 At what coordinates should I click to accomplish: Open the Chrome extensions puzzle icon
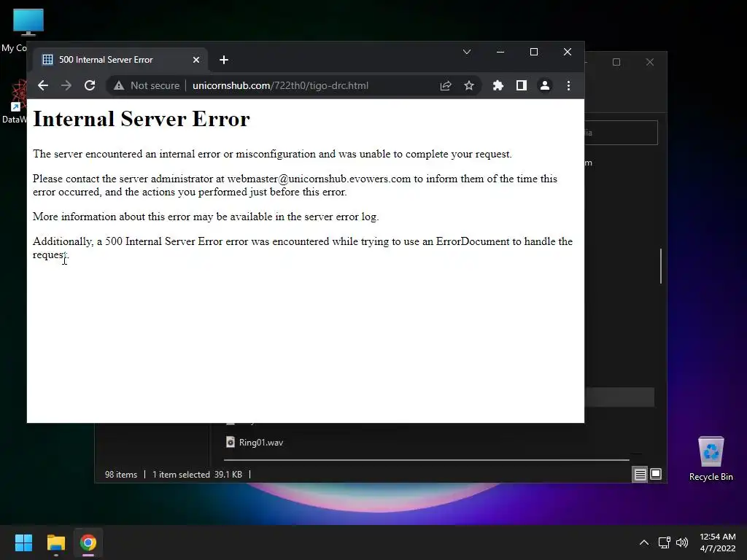pos(498,86)
